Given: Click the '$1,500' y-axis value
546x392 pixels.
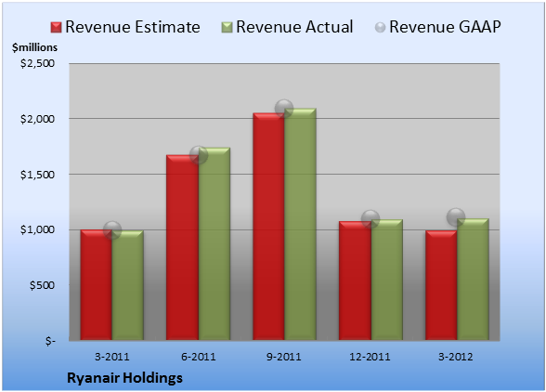Looking at the screenshot, I should click(37, 175).
